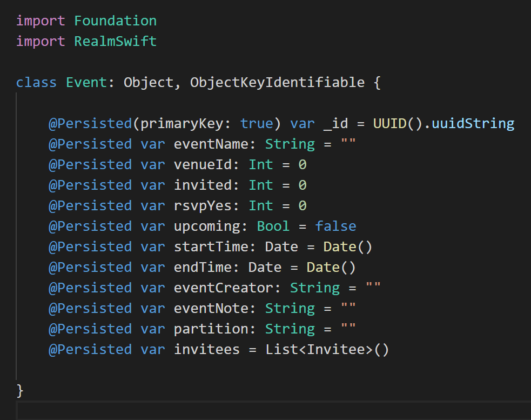Click the venueId variable
Image resolution: width=531 pixels, height=420 pixels.
tap(206, 165)
